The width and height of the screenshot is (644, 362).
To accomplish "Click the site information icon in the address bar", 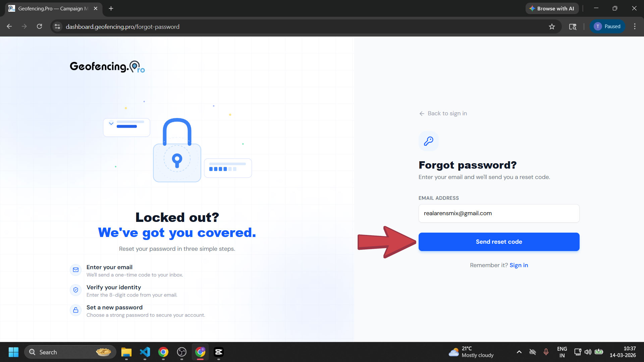I will [x=57, y=26].
